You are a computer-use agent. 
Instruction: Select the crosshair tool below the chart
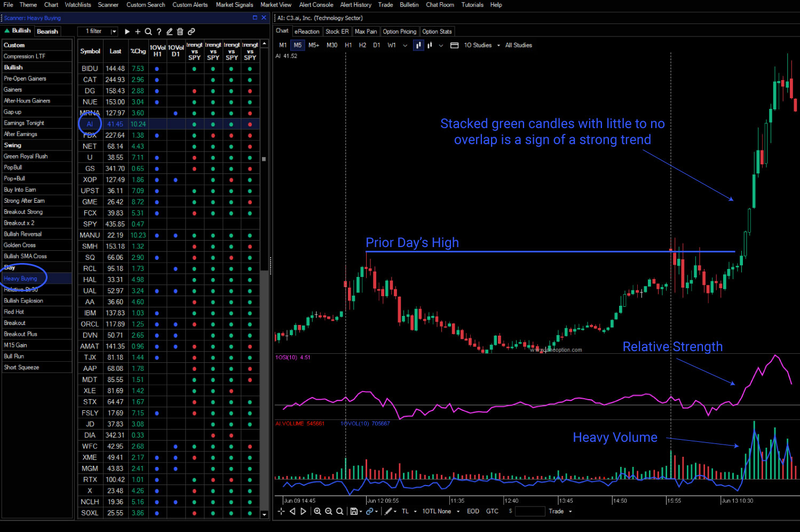click(281, 511)
